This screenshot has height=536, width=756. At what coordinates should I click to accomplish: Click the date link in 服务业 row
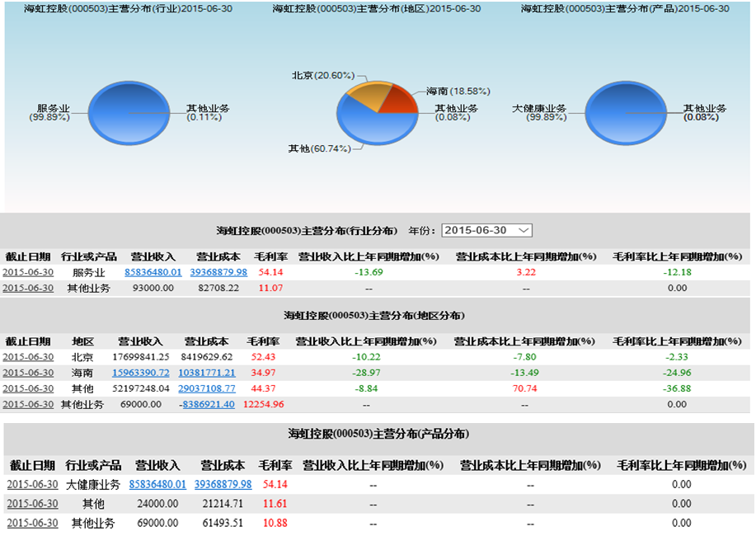(28, 272)
